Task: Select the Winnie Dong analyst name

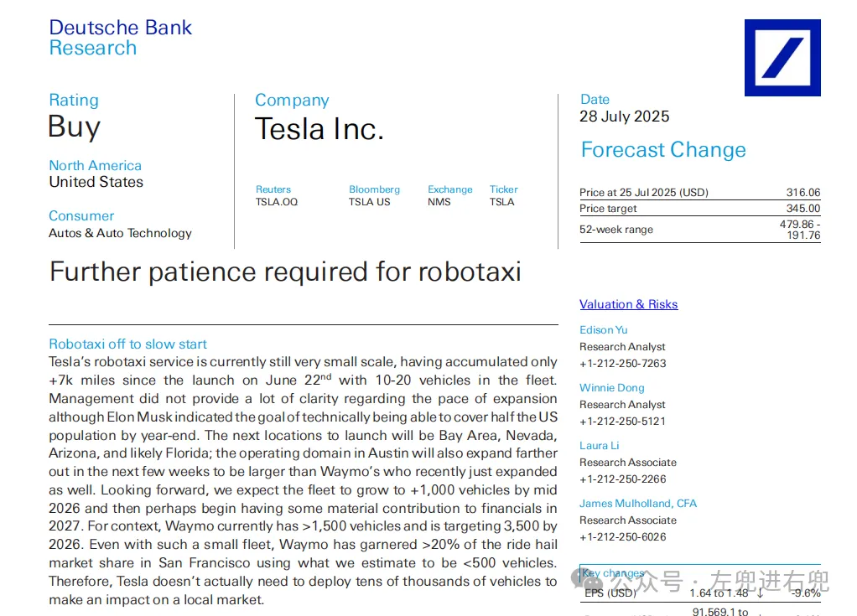Action: click(x=611, y=387)
